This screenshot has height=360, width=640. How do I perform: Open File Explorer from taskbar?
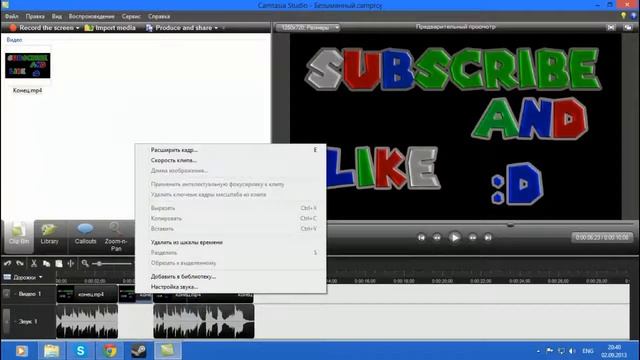(x=51, y=351)
